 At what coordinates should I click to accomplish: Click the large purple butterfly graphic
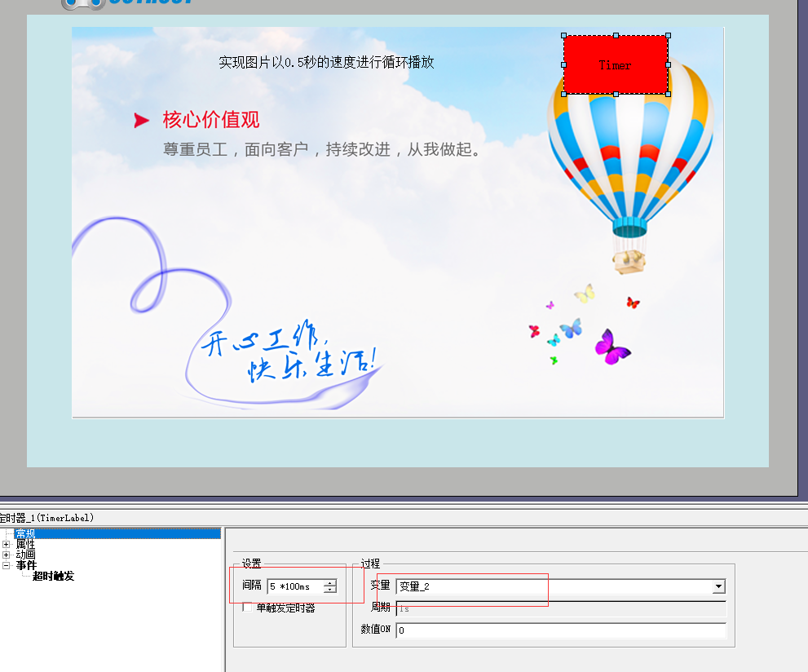point(612,347)
